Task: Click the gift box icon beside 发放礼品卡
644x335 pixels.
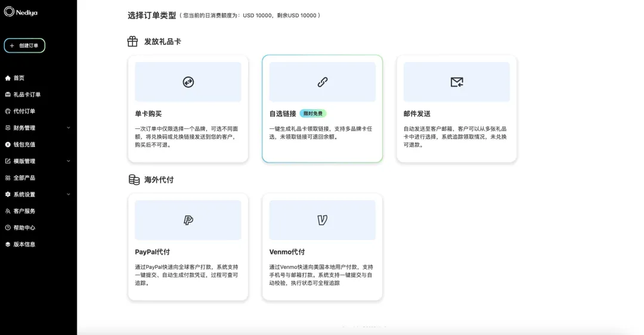Action: (x=132, y=41)
